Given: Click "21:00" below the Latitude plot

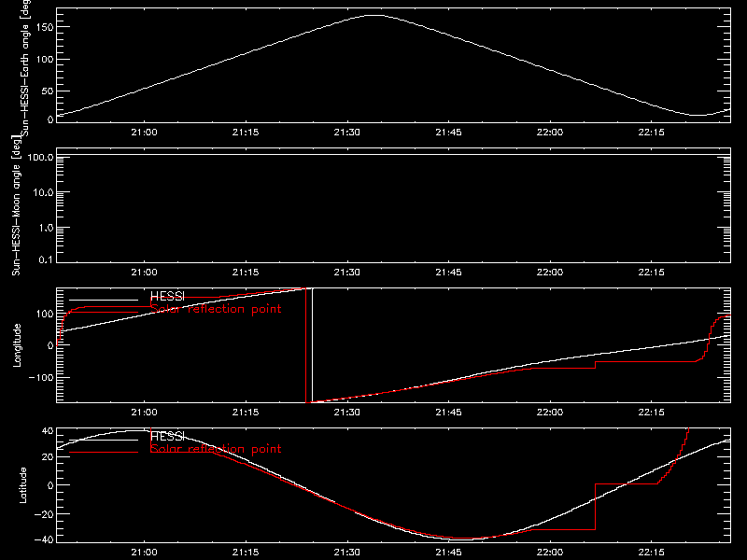Looking at the screenshot, I should click(144, 552).
